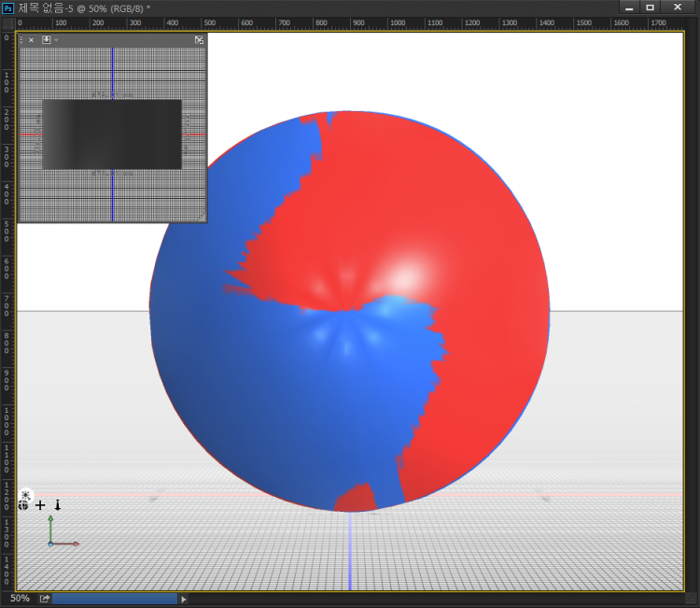The width and height of the screenshot is (700, 608).
Task: Click the blue center of the 3D axis widget
Action: click(50, 544)
